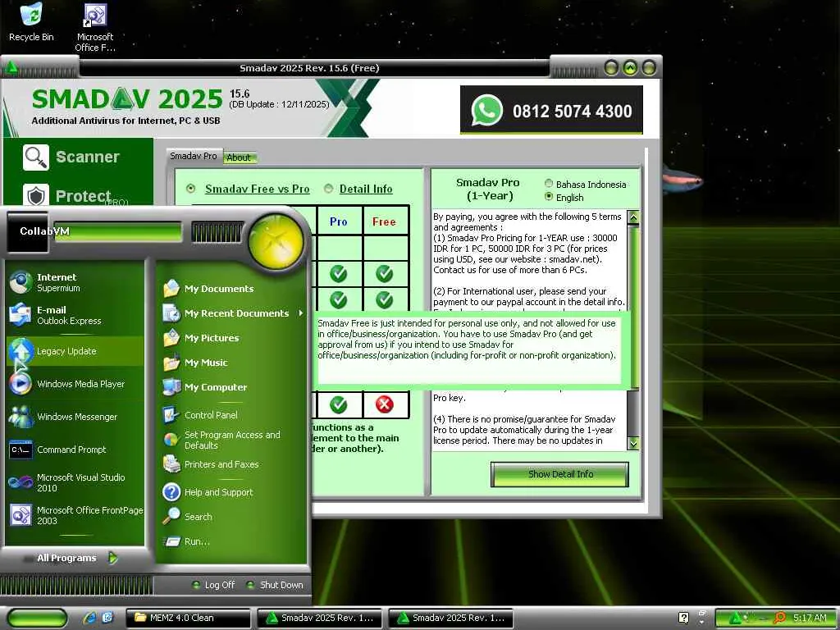Click help question mark tray icon
This screenshot has height=630, width=840.
point(683,618)
